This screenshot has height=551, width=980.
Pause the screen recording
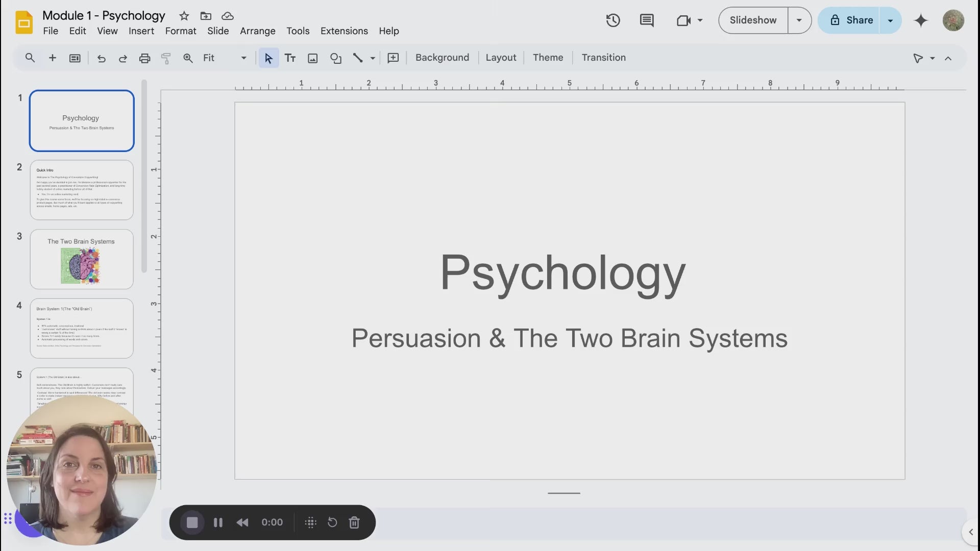pyautogui.click(x=218, y=522)
